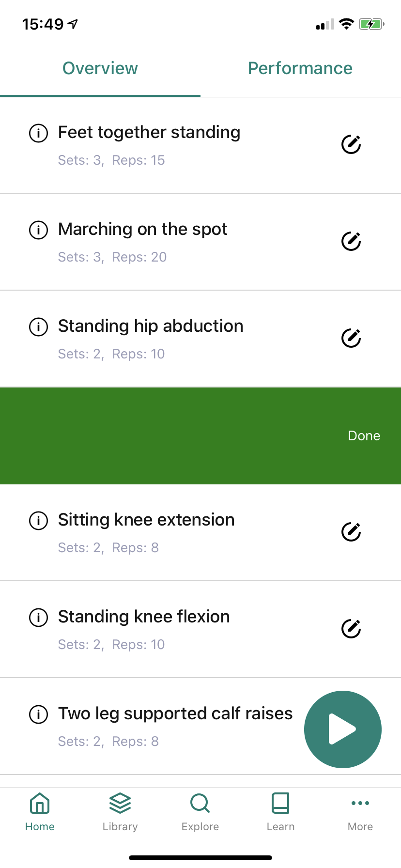This screenshot has height=868, width=401.
Task: Open the Library section
Action: tap(120, 813)
